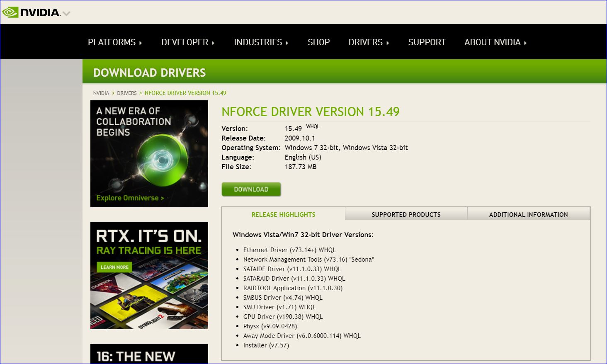Switch to the ADDITIONAL INFORMATION tab
Screen dimensions: 607x364
coord(529,214)
